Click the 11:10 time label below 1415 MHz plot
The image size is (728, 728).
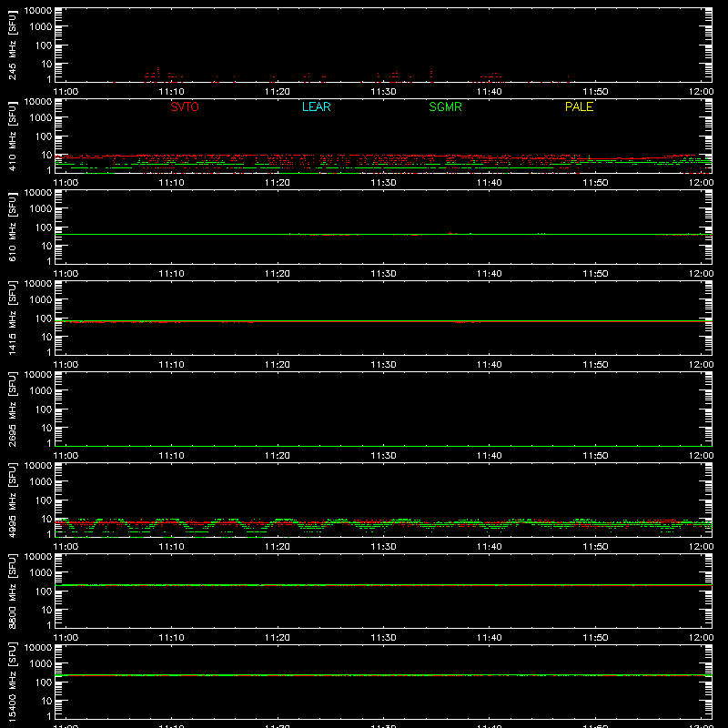171,365
